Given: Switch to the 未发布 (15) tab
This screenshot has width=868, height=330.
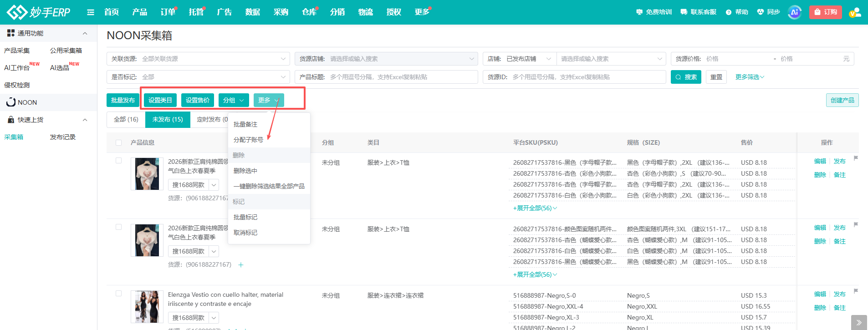Looking at the screenshot, I should coord(168,119).
